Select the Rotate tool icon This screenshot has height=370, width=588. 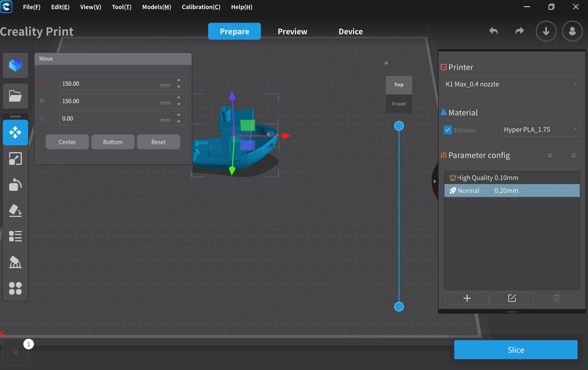(15, 185)
